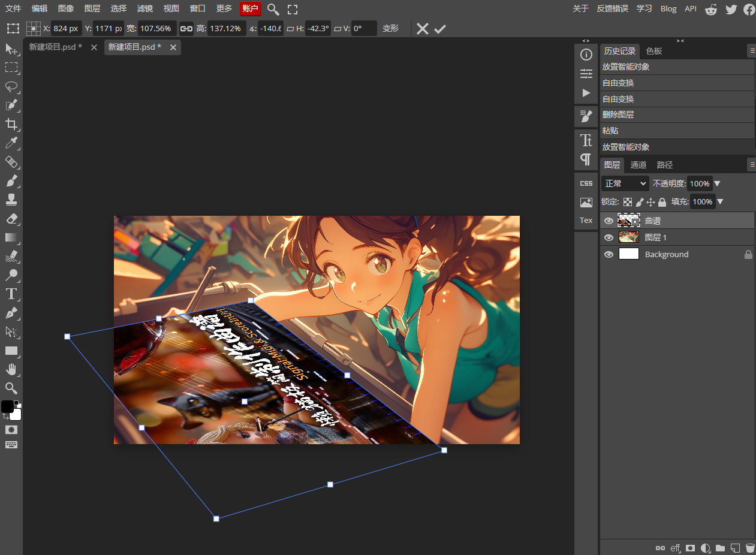Select the Eyedropper tool

[11, 143]
